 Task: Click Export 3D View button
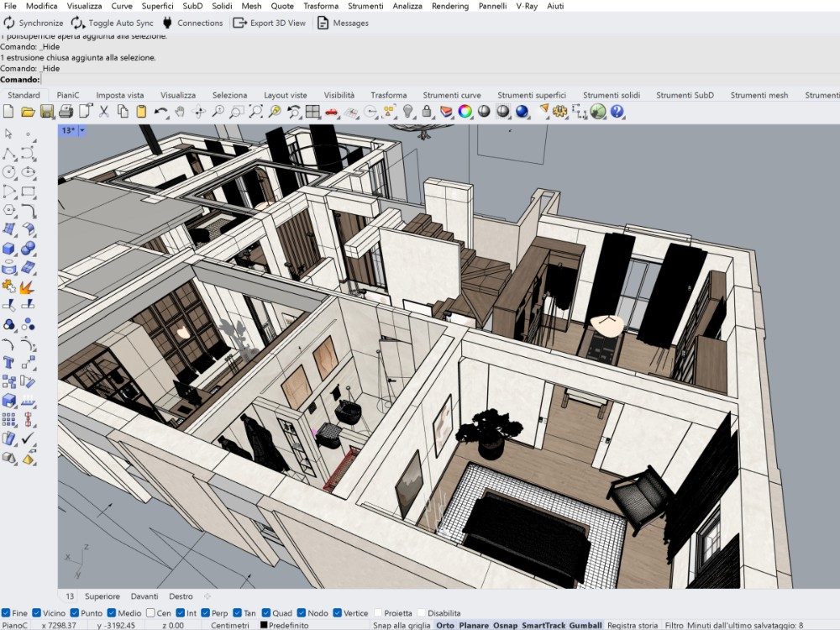click(x=270, y=23)
